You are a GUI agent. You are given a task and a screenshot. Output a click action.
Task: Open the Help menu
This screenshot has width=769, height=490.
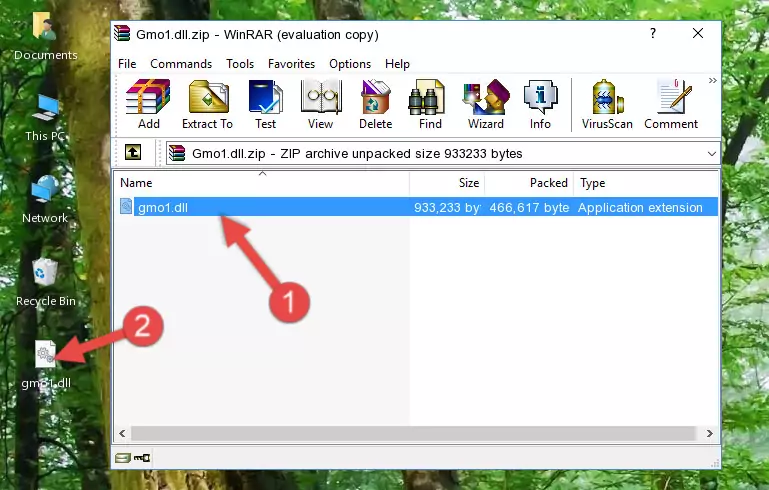397,64
